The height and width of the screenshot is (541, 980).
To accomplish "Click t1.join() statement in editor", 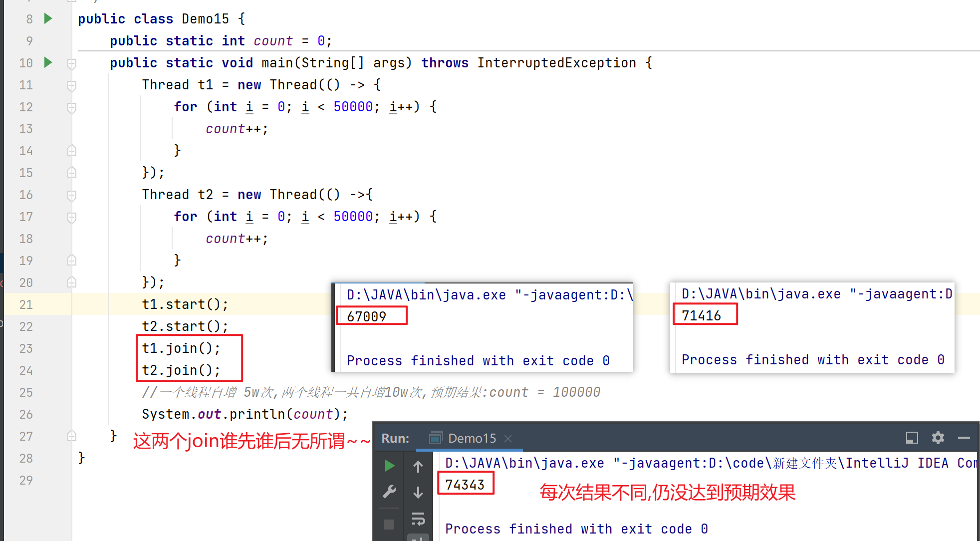I will (181, 348).
